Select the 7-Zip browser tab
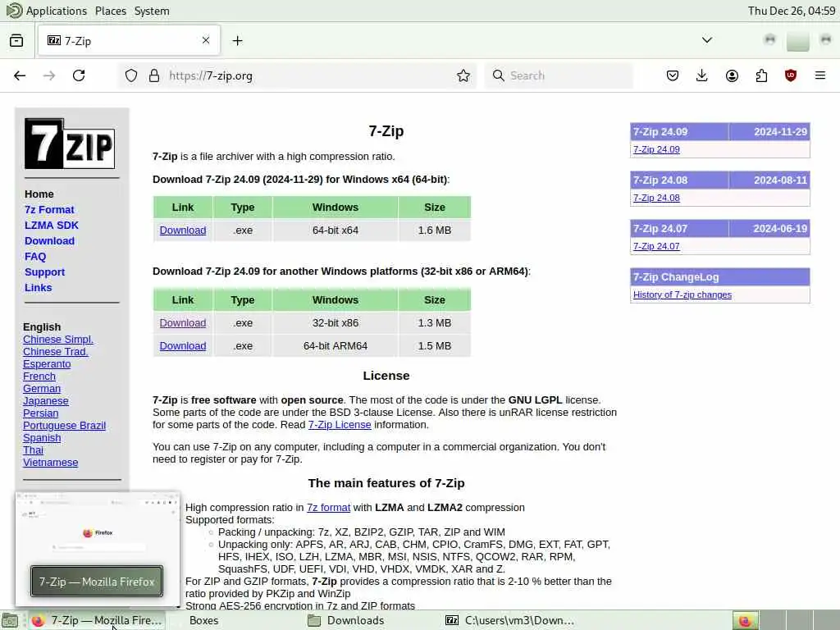The image size is (840, 630). point(129,41)
